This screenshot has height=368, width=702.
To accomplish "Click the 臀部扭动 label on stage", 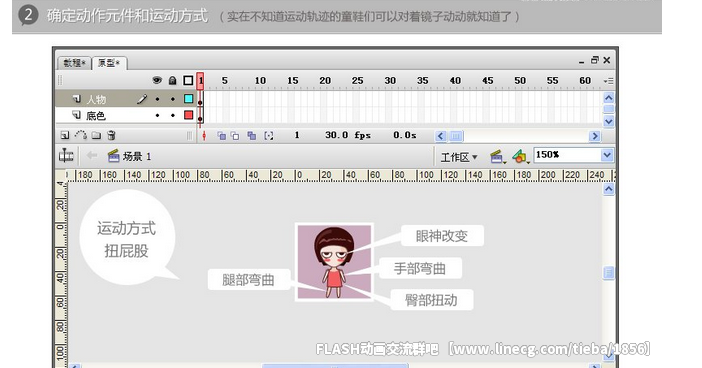I will [432, 300].
